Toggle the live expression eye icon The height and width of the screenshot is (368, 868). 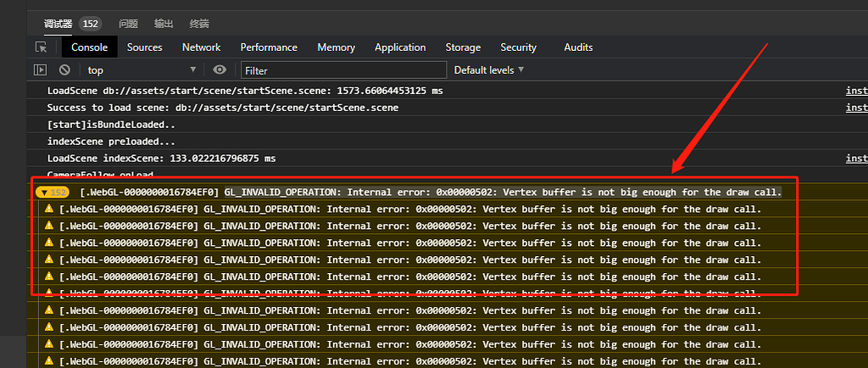220,70
